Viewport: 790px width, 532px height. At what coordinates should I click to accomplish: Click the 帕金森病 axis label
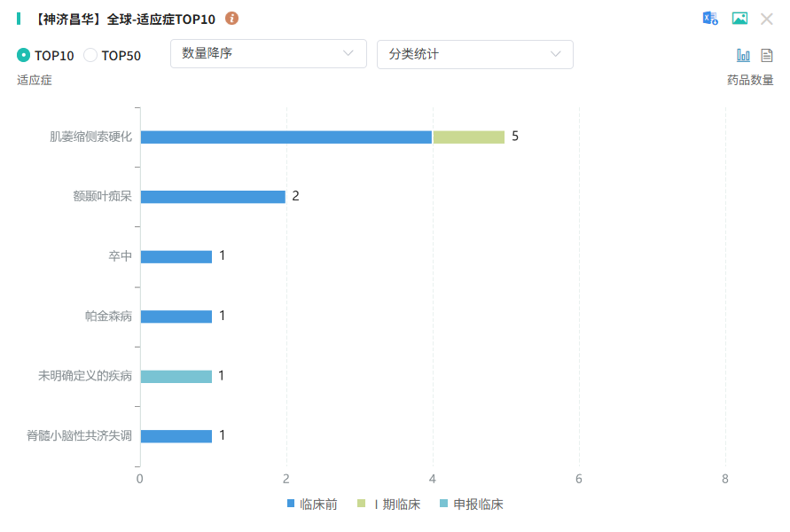(108, 317)
